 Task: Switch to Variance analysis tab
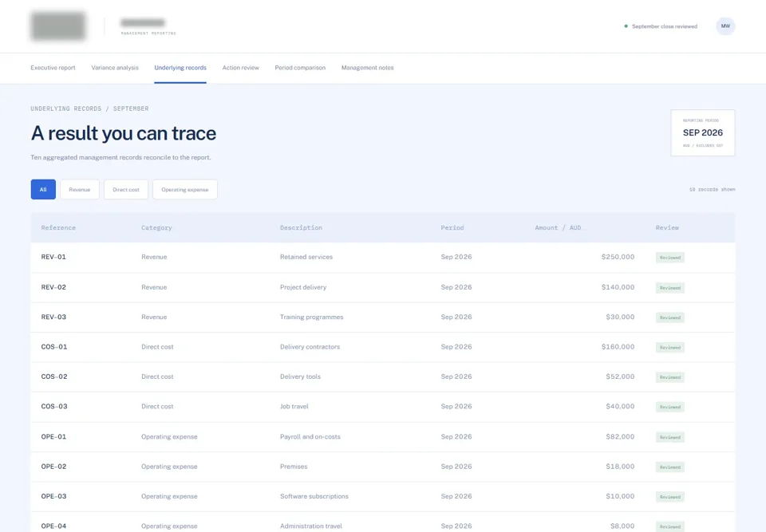tap(115, 68)
